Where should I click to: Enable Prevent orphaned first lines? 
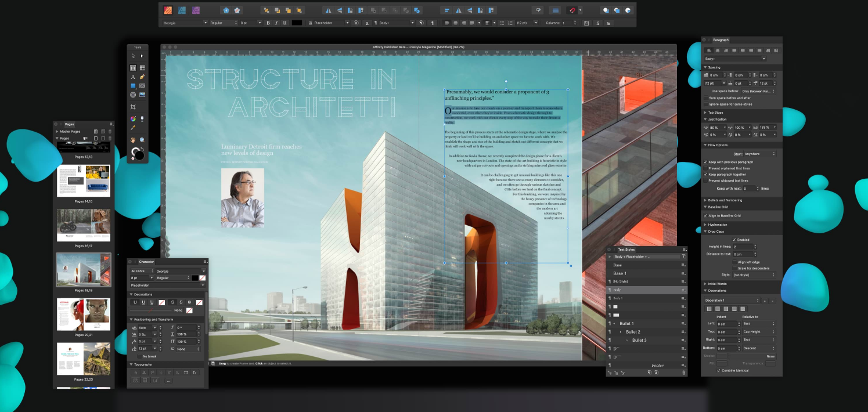pos(705,168)
